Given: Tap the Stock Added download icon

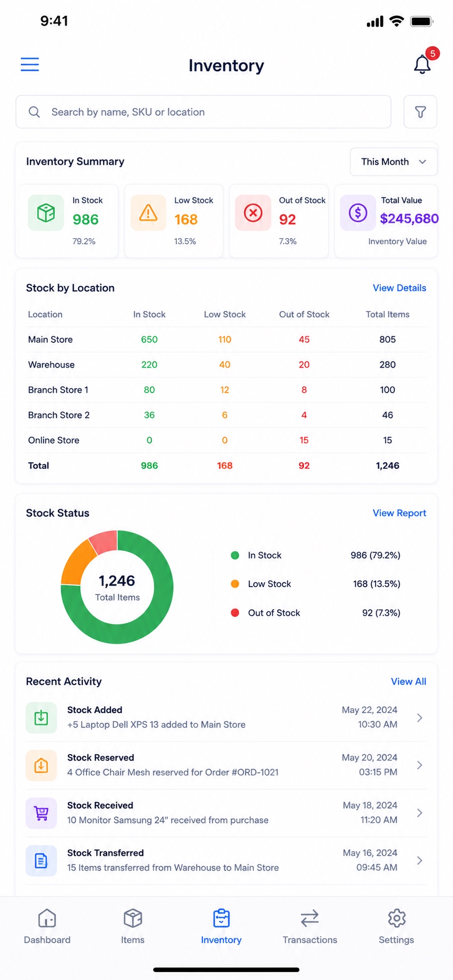Looking at the screenshot, I should point(41,717).
